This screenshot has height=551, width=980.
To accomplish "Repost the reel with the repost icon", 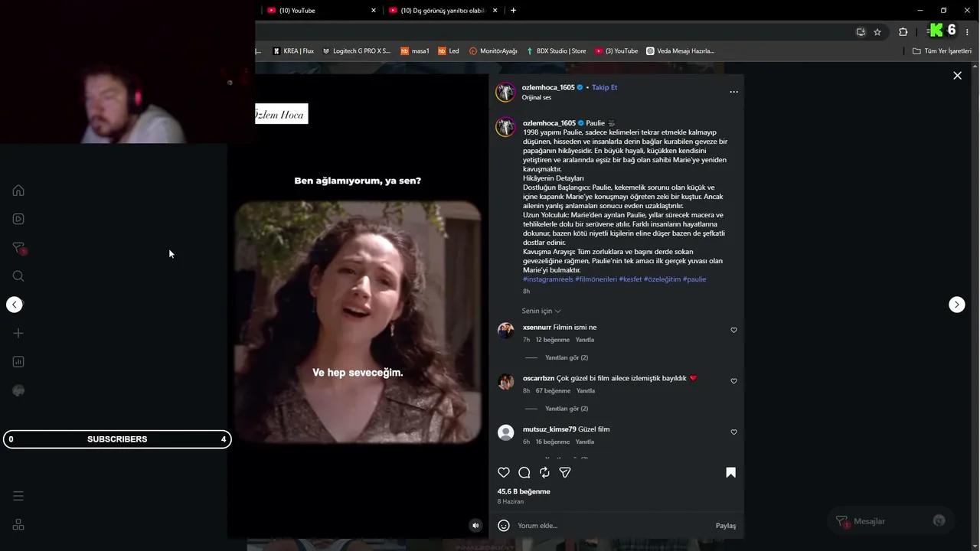I will [544, 473].
